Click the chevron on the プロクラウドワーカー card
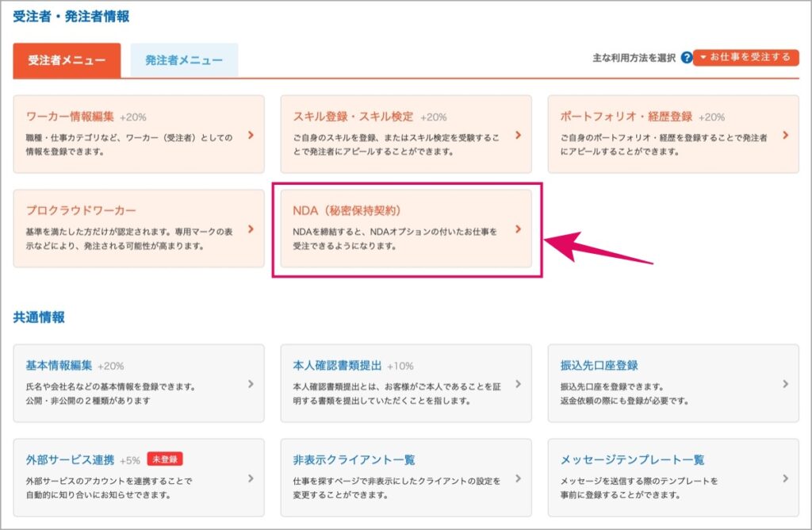 [251, 229]
